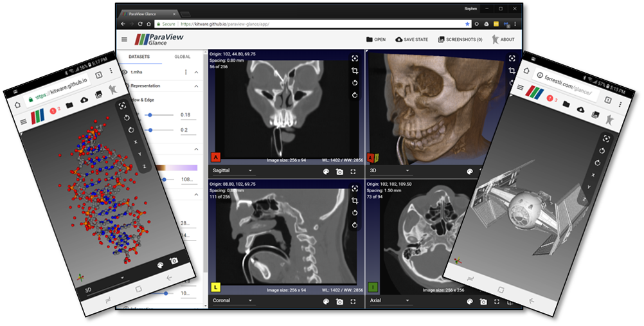This screenshot has height=326, width=644.
Task: Take a screenshot of the Sagittal view
Action: pos(339,172)
